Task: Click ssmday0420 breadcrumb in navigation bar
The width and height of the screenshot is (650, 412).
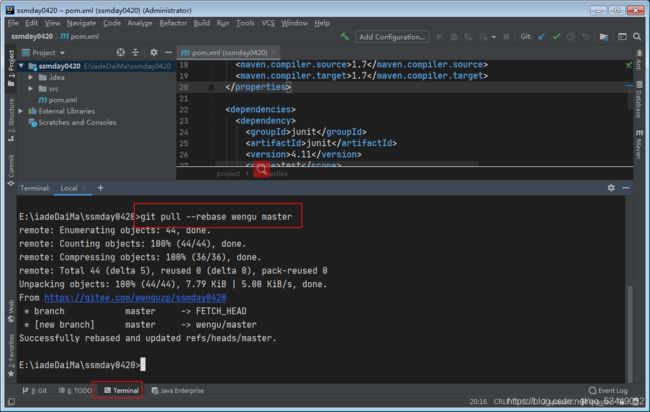Action: (x=32, y=36)
